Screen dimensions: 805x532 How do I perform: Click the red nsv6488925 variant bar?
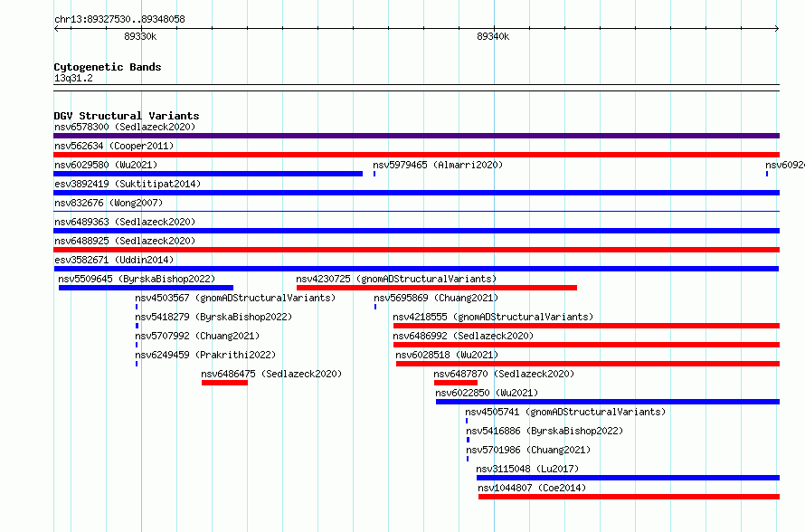click(416, 250)
